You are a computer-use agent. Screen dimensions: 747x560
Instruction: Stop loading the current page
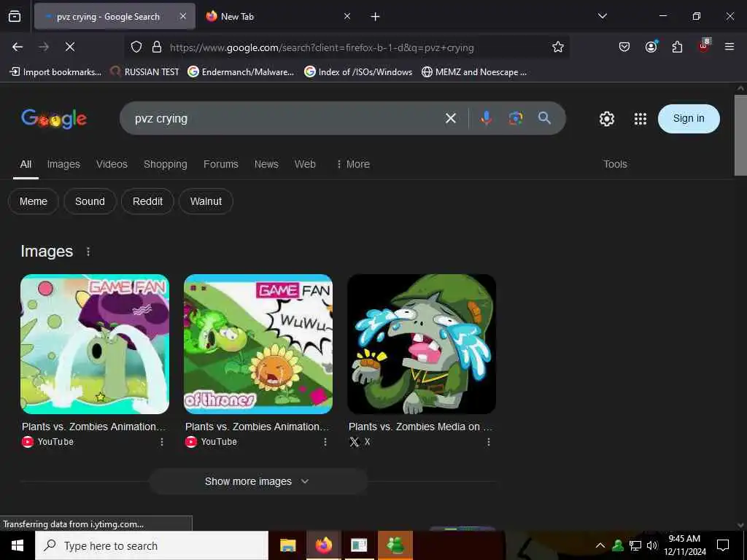(x=70, y=47)
